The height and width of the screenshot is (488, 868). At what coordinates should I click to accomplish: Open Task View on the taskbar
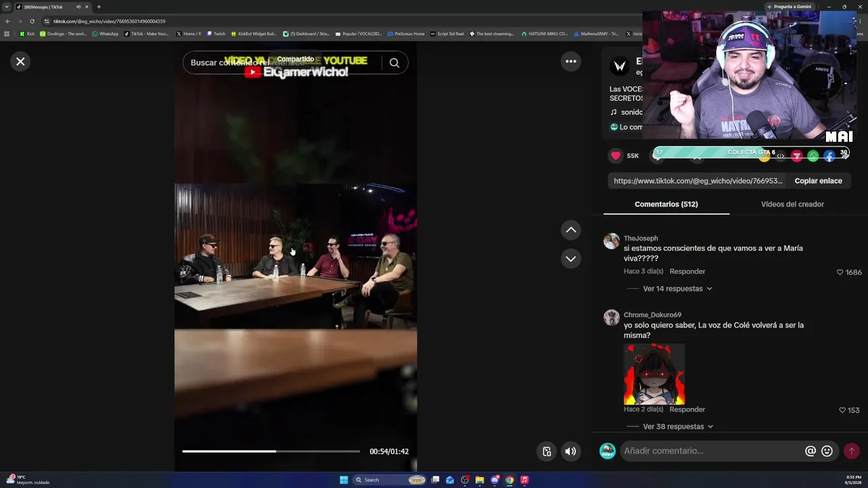pos(435,480)
